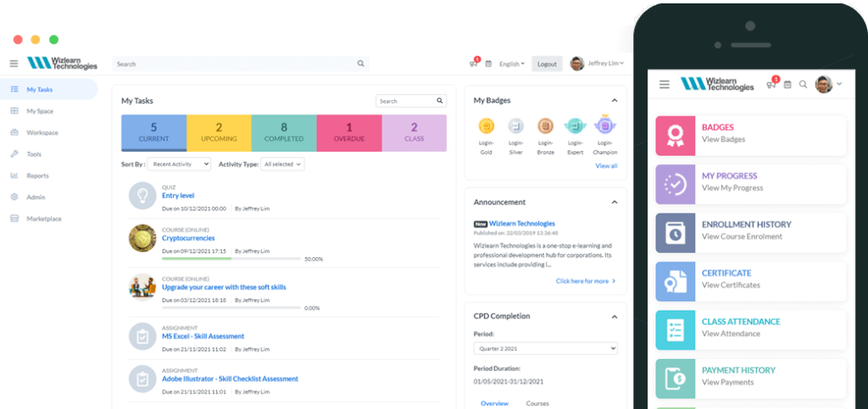This screenshot has height=409, width=868.
Task: Switch to the Courses tab
Action: 537,403
